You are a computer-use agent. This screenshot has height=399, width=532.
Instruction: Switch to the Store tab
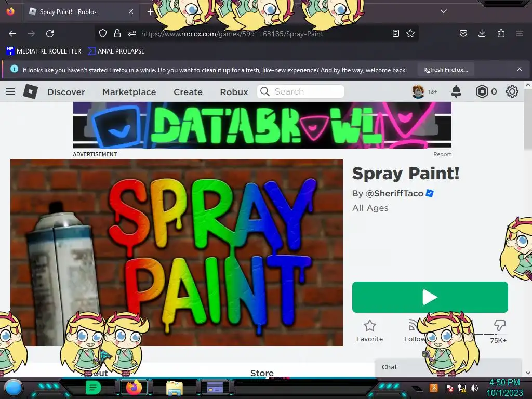pos(262,373)
